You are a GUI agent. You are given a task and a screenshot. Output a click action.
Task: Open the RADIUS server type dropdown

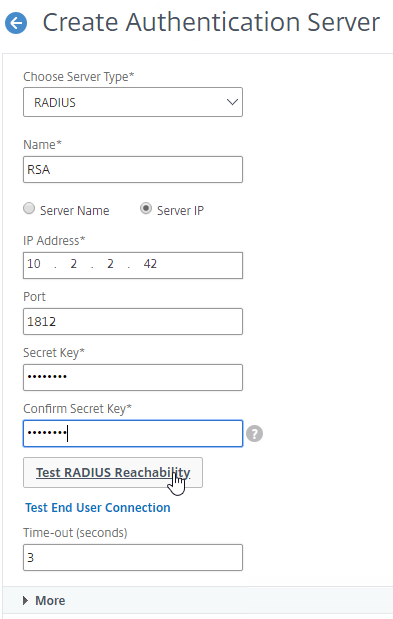coord(133,102)
